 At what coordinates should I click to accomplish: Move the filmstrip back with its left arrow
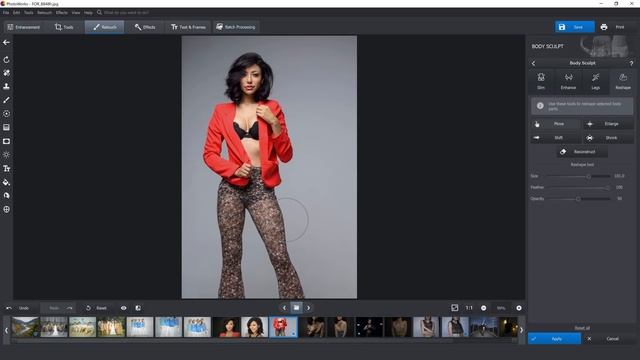click(x=6, y=330)
